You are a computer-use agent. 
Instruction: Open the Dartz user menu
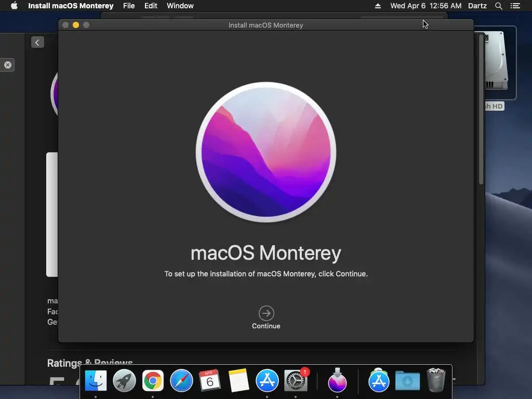click(x=477, y=6)
